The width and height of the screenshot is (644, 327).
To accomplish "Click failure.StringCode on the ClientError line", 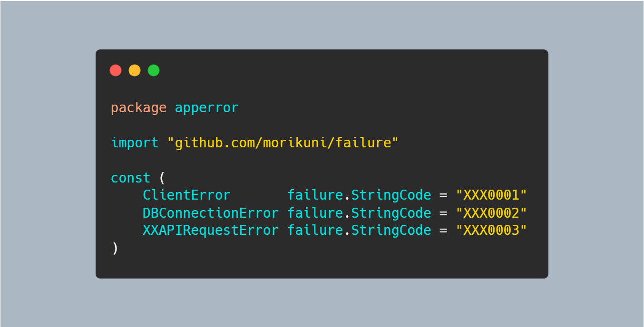I will pyautogui.click(x=359, y=195).
